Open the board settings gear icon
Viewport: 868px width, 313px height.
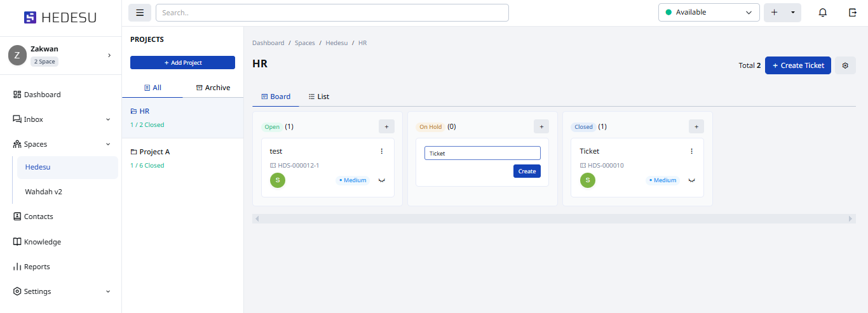point(845,65)
